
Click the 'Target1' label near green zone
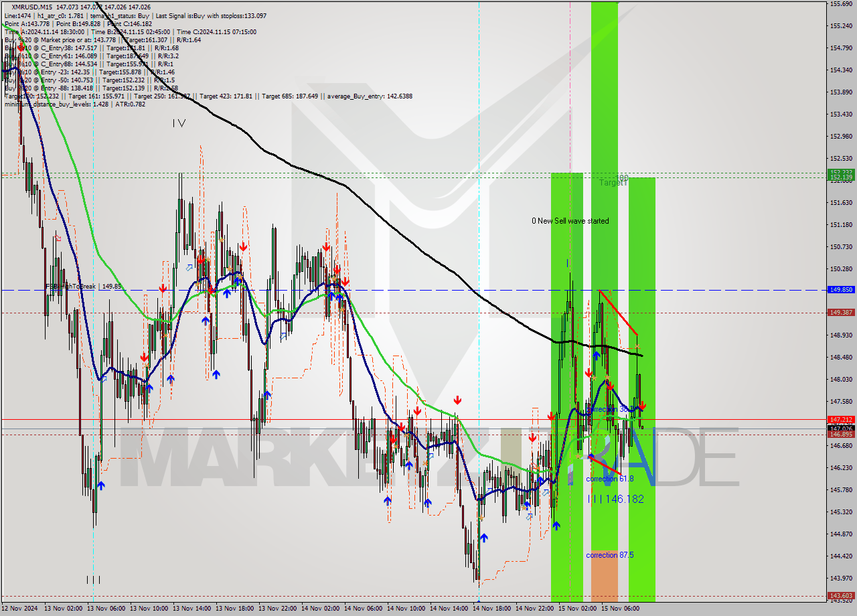613,182
